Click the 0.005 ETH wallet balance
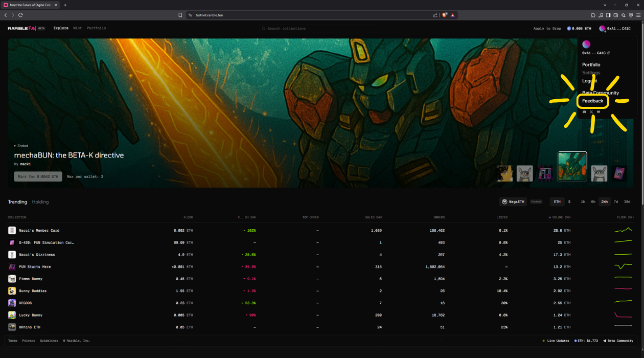644x358 pixels. coord(579,29)
